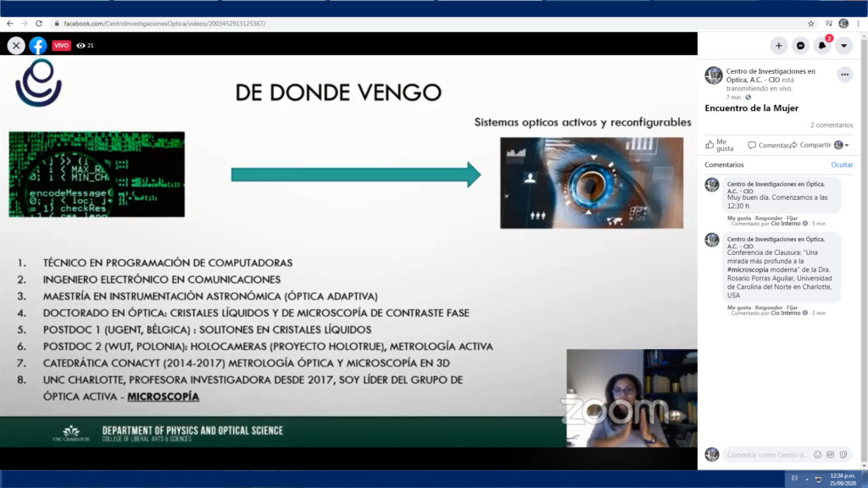Click Responder on the first comment
This screenshot has width=868, height=488.
click(767, 218)
